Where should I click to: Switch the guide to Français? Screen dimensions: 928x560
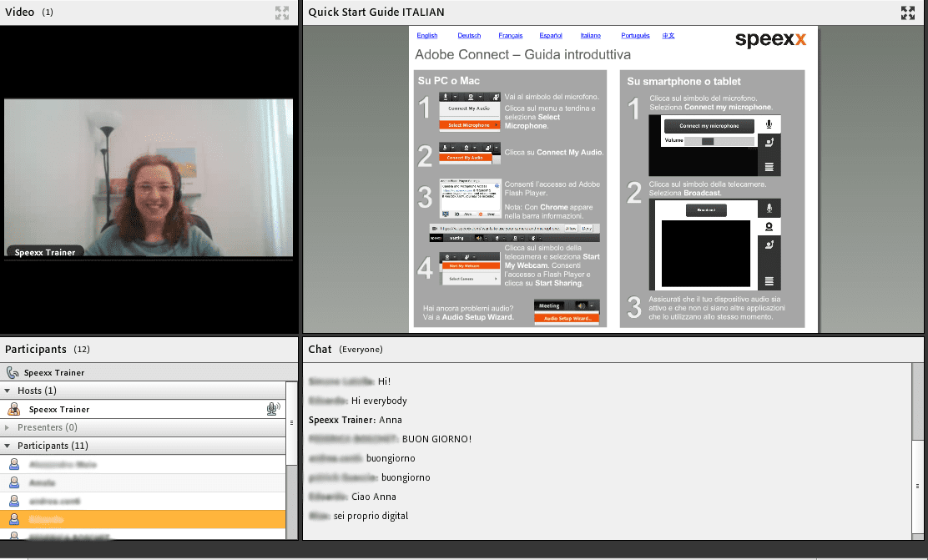click(x=510, y=36)
